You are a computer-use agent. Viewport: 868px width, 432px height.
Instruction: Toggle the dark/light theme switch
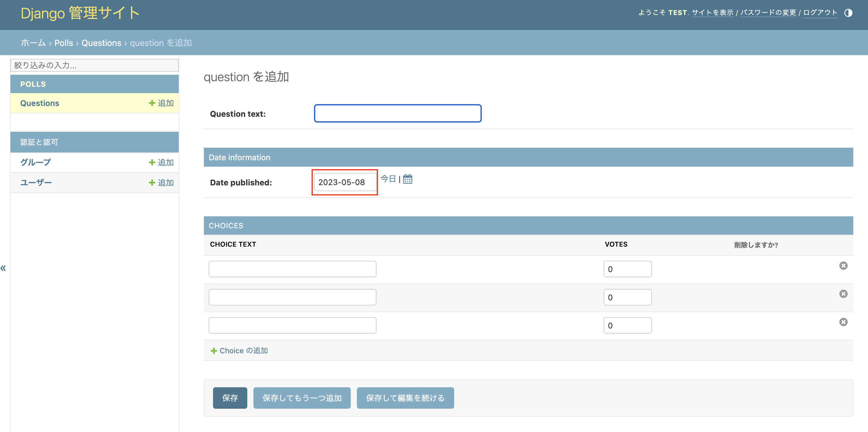click(849, 13)
